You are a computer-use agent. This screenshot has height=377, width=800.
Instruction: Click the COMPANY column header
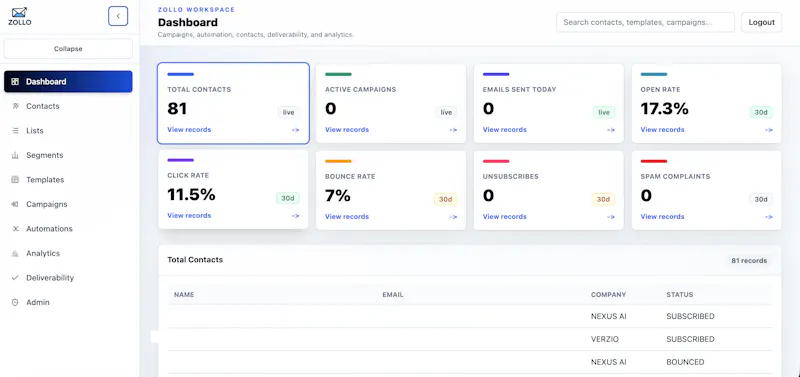tap(608, 295)
